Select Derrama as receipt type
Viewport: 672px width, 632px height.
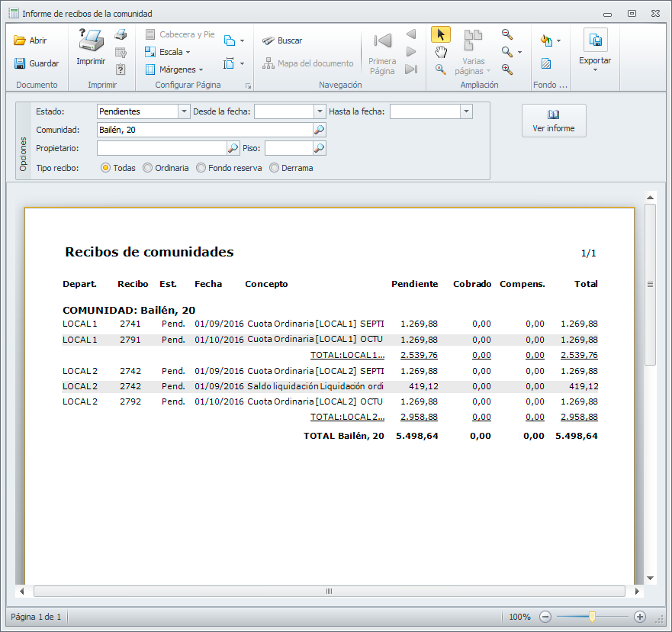tap(275, 168)
